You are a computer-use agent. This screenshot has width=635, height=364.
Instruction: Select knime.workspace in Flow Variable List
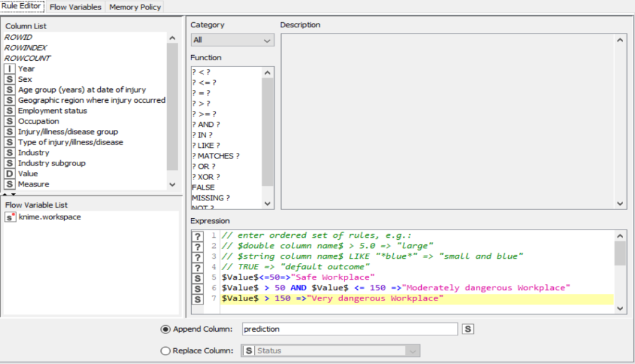[50, 217]
